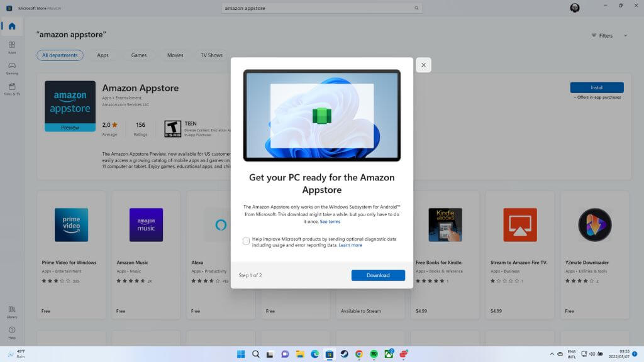Open Steam from the taskbar
This screenshot has height=362, width=644.
(344, 354)
